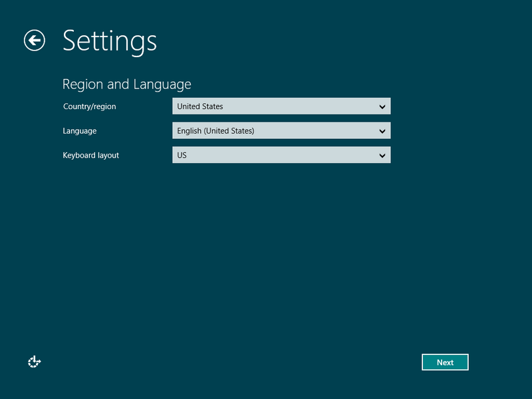Expand the Language combo box
This screenshot has height=399, width=532.
[x=281, y=131]
